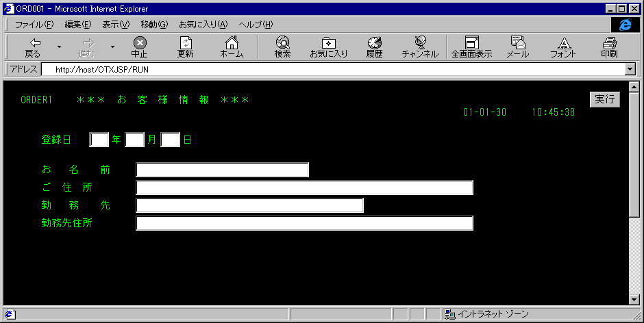Focus the 日 (day) input field

click(170, 140)
